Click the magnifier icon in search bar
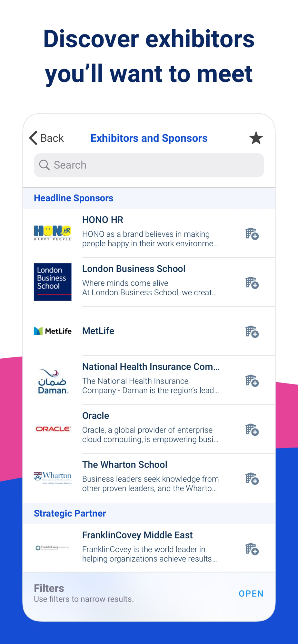Image resolution: width=298 pixels, height=644 pixels. click(44, 165)
